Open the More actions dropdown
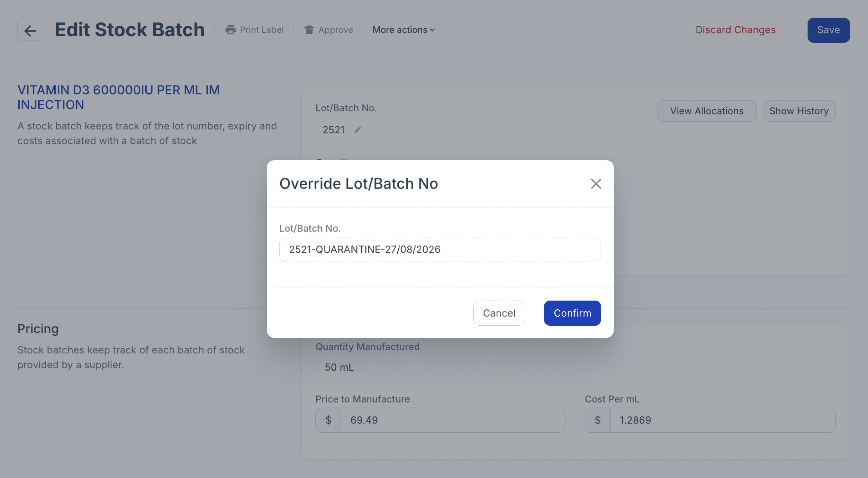This screenshot has width=868, height=478. [403, 30]
